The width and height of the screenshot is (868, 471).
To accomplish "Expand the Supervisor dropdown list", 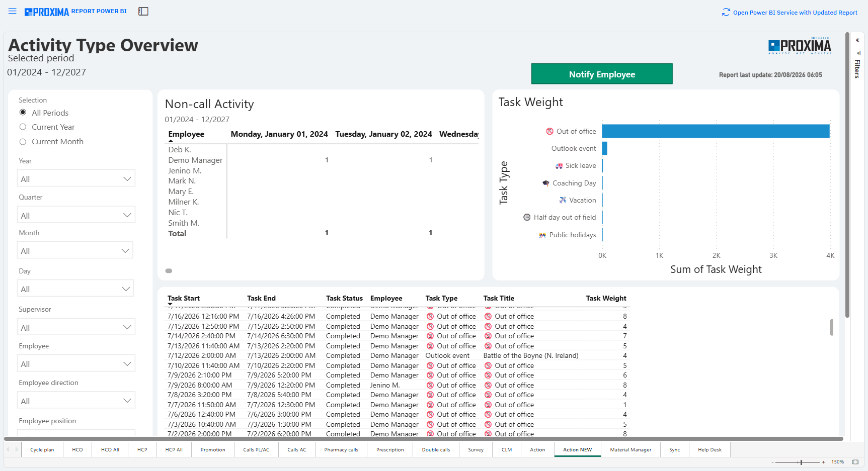I will tap(76, 327).
